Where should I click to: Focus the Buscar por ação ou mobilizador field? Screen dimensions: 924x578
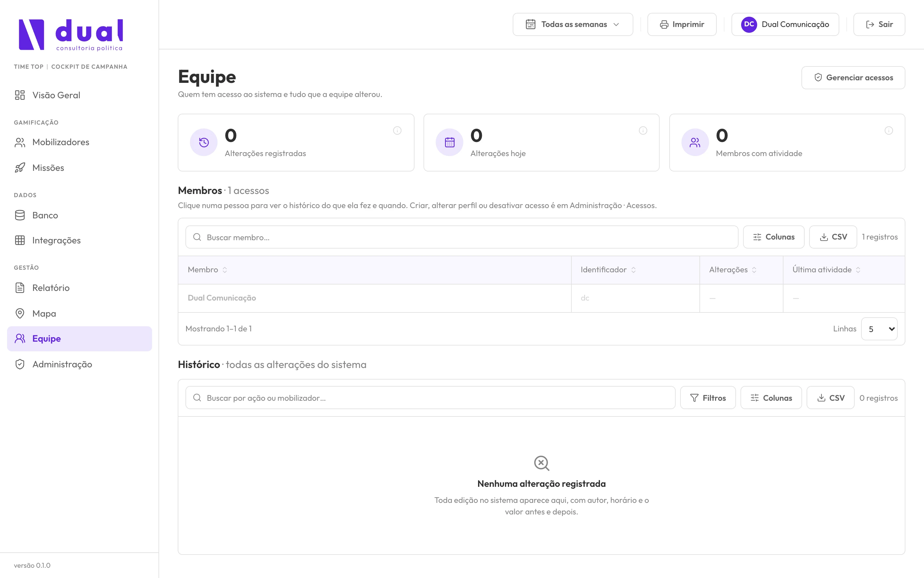430,398
